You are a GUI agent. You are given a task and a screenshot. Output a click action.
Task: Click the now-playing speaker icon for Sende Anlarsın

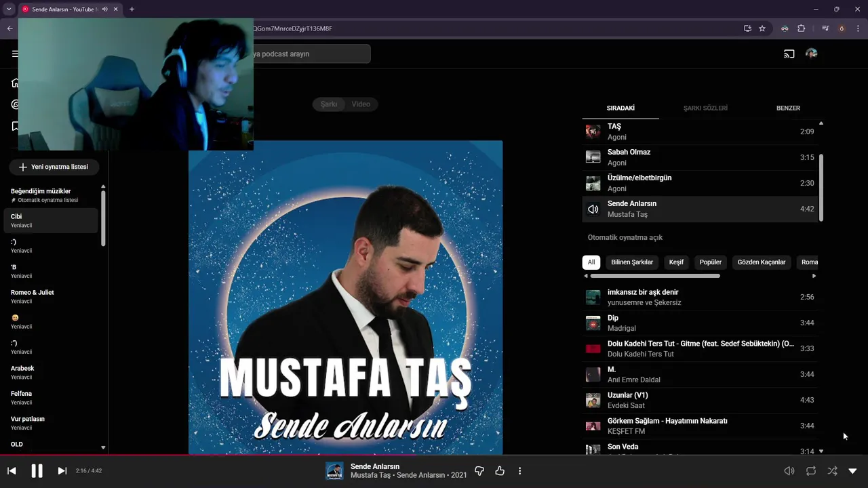[x=593, y=209]
